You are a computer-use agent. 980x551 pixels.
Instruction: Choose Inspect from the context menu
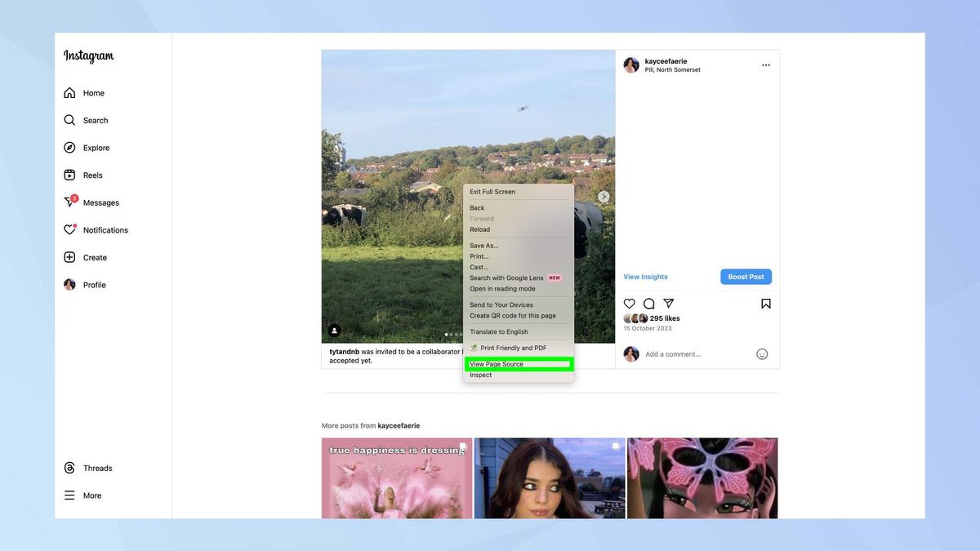(480, 375)
